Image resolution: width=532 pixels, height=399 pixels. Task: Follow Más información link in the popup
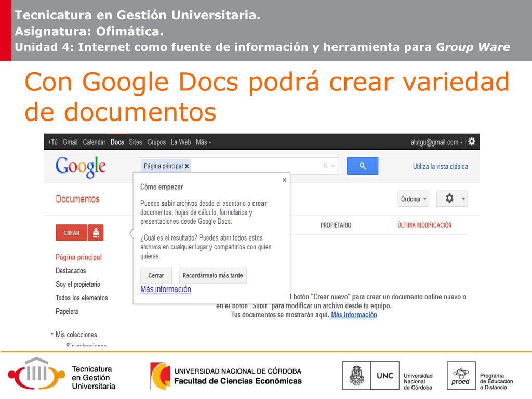click(166, 289)
